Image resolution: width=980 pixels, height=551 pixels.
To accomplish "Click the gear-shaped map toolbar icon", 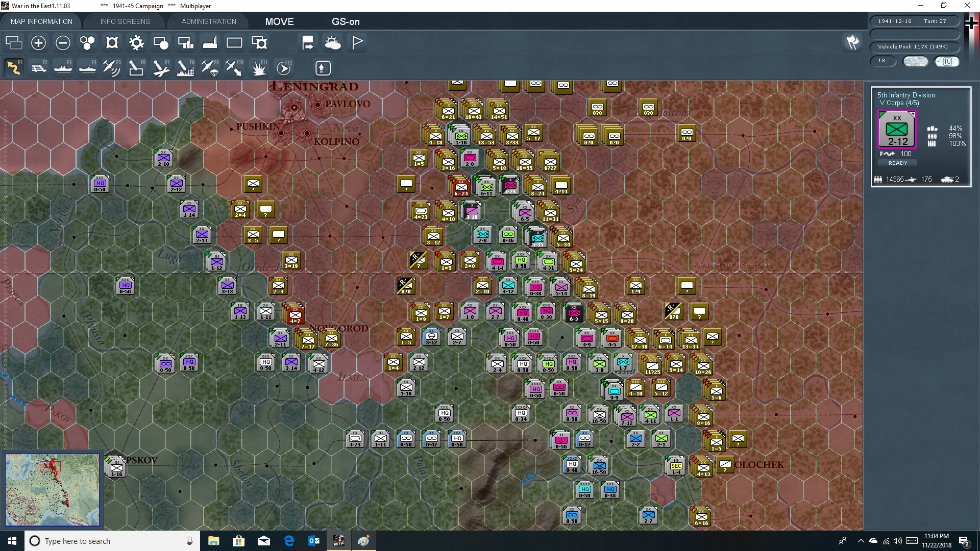I will point(136,43).
